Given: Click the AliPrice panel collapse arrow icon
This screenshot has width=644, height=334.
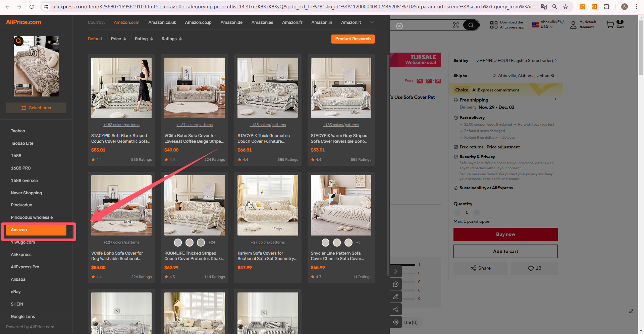Looking at the screenshot, I should pyautogui.click(x=395, y=271).
